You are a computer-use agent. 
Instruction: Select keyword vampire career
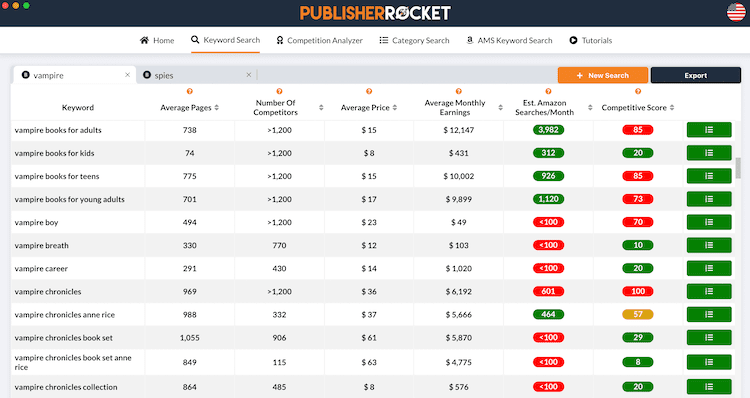tap(41, 268)
